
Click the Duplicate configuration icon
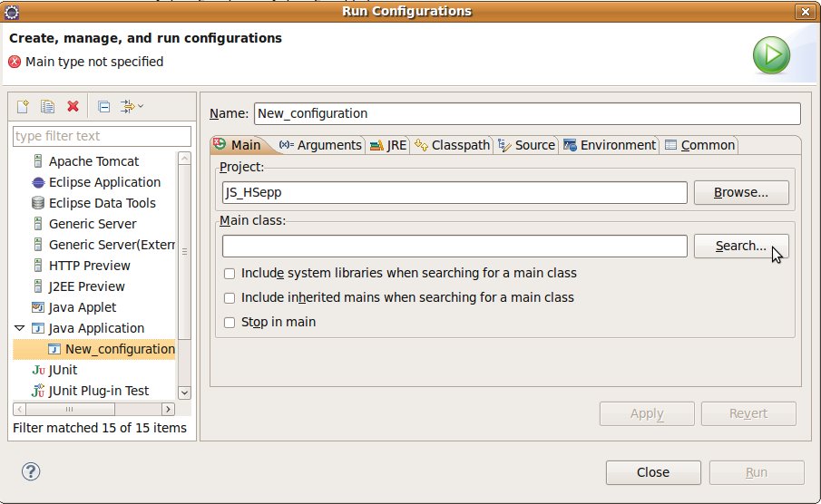pos(48,107)
